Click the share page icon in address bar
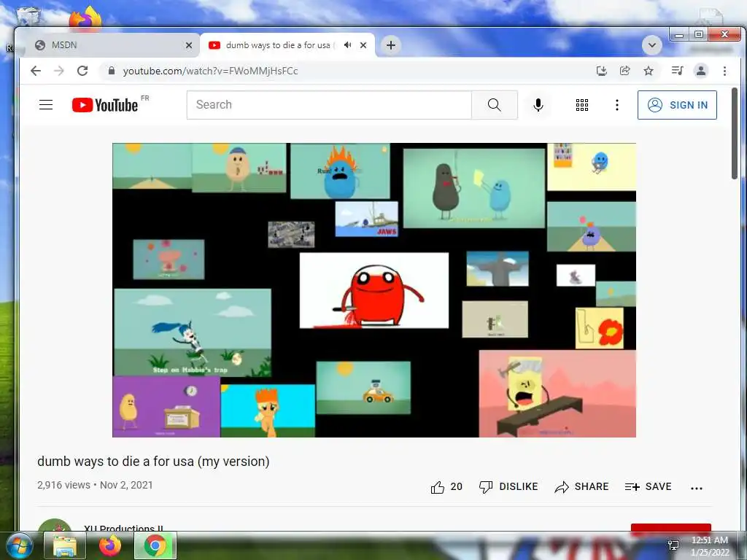Image resolution: width=747 pixels, height=560 pixels. (625, 71)
